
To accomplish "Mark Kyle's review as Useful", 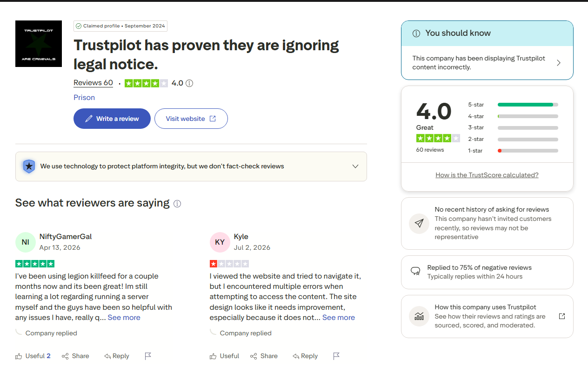I will [x=224, y=356].
